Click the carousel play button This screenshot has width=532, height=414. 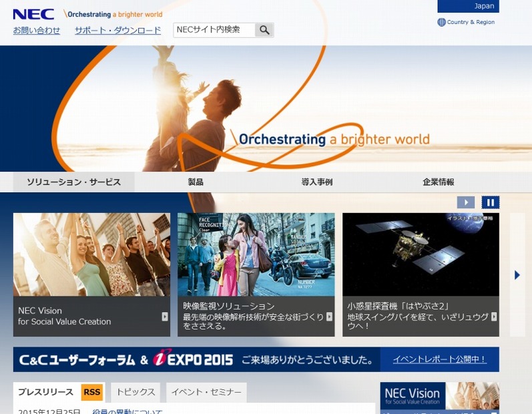(465, 202)
